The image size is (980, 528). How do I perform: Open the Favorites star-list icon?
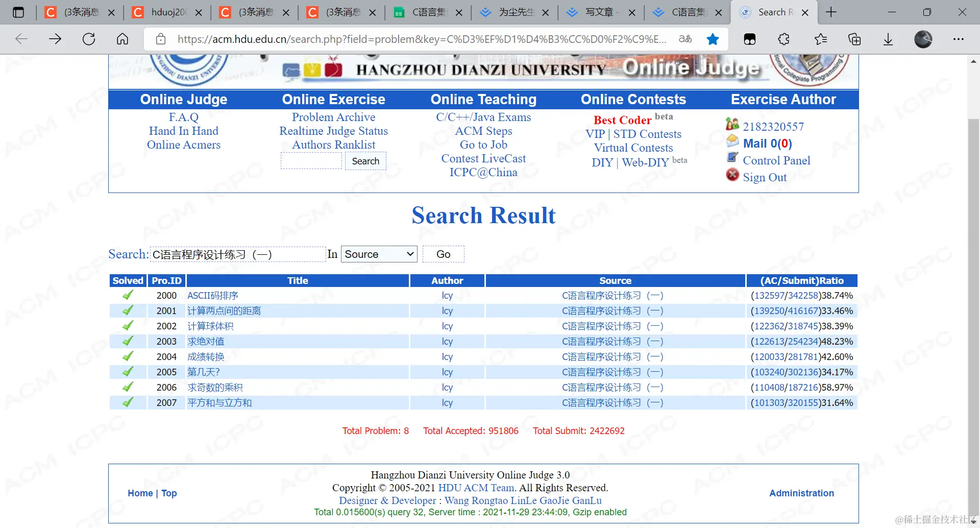tap(820, 39)
